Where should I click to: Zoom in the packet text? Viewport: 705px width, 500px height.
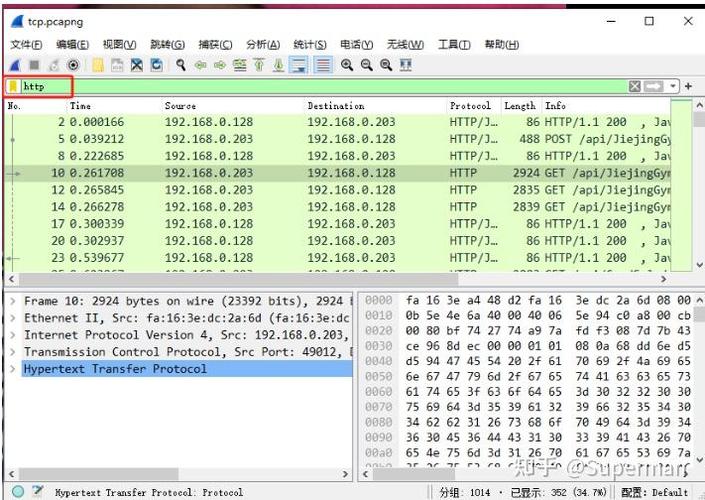347,65
